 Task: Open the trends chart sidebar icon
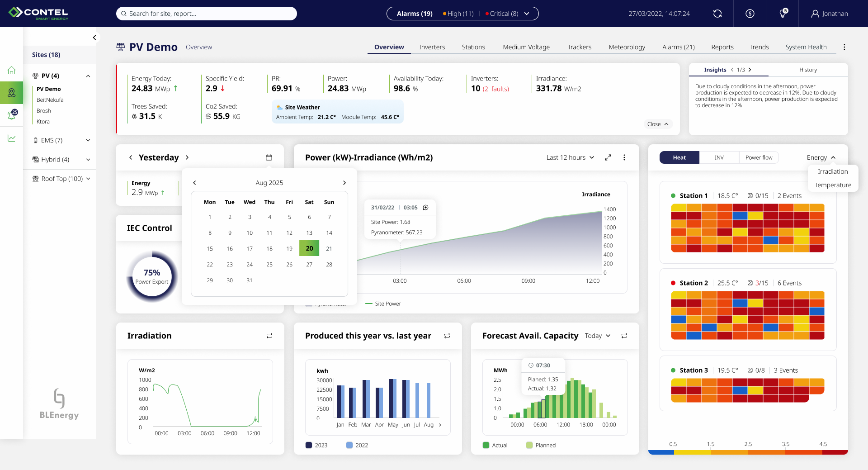[x=12, y=138]
